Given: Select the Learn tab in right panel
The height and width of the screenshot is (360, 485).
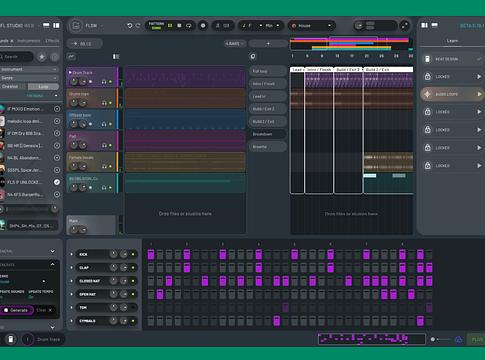Looking at the screenshot, I should (452, 41).
